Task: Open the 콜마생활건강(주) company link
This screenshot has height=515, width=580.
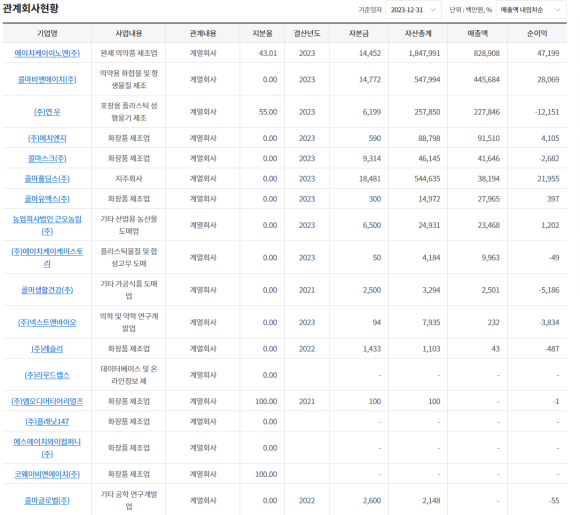Action: click(x=47, y=290)
